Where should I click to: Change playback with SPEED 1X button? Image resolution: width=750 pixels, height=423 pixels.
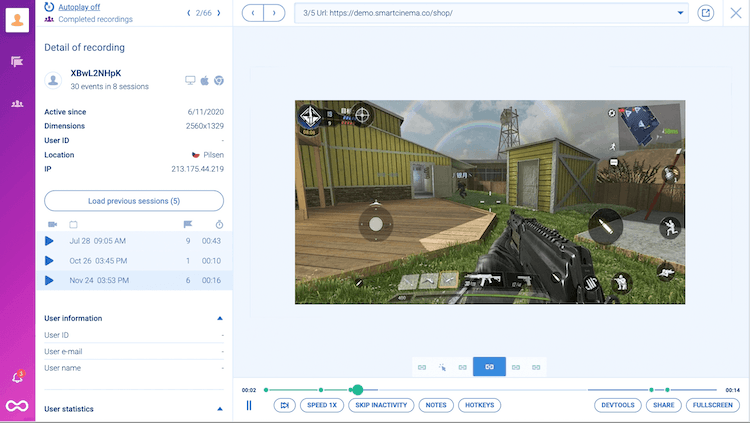point(322,405)
